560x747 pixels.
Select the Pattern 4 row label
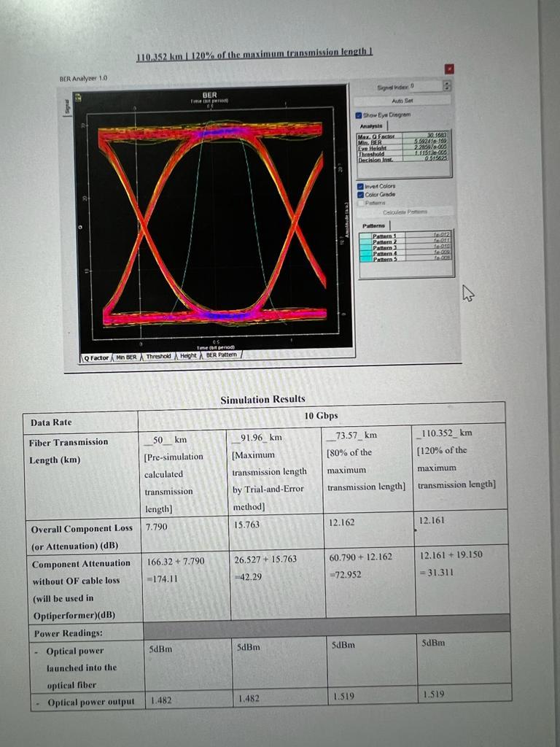click(x=385, y=253)
